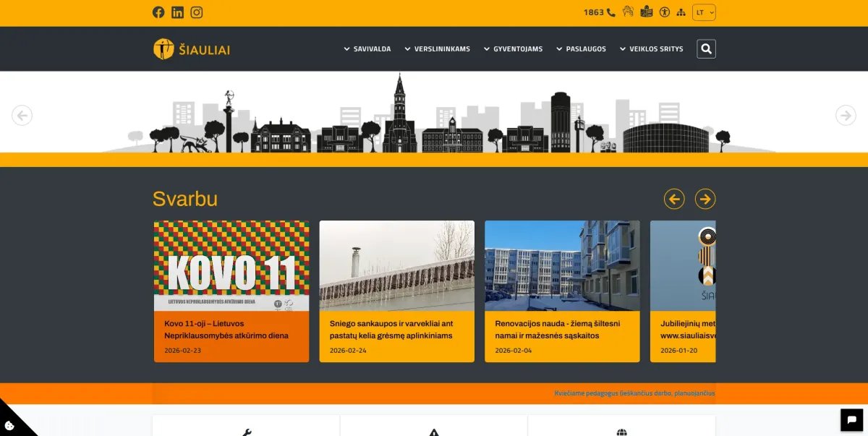Open the LinkedIn profile icon
The width and height of the screenshot is (868, 436).
[177, 12]
